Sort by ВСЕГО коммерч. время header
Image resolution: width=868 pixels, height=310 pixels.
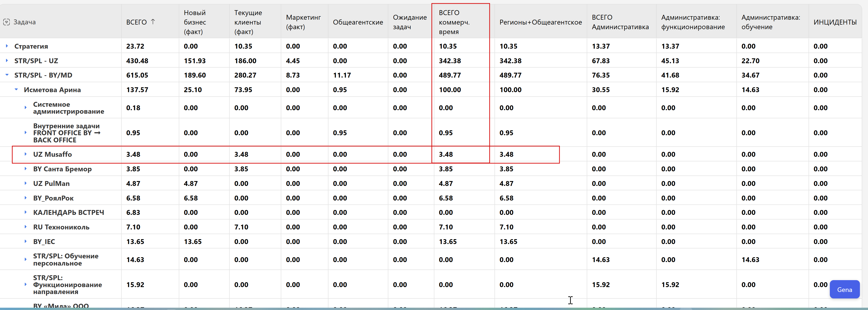coord(454,22)
